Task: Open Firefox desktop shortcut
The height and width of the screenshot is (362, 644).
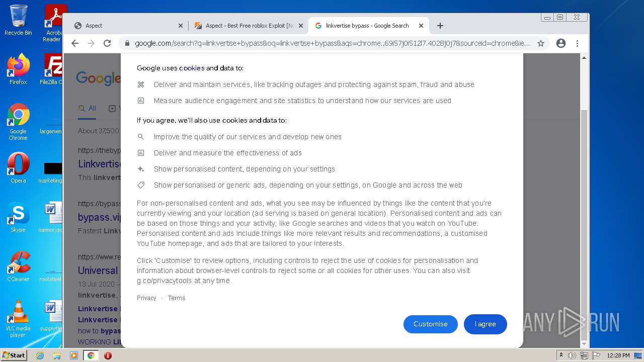Action: (18, 69)
